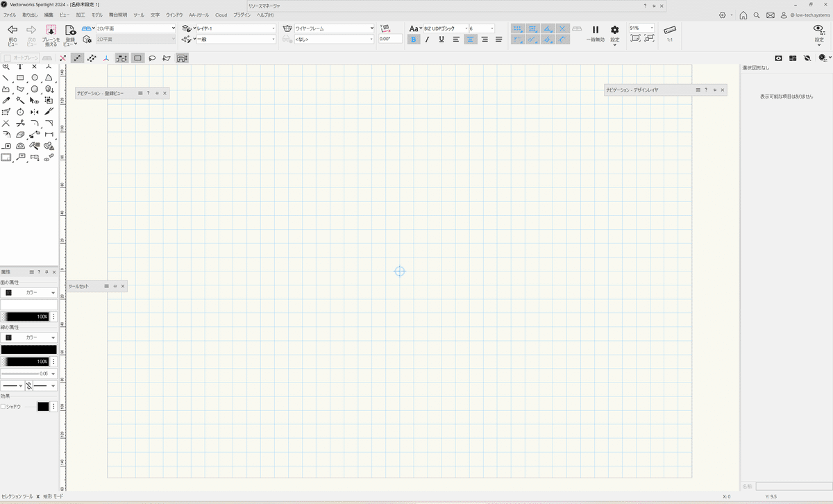The image size is (833, 504).
Task: Toggle Snap to Grid in snapping set
Action: coord(517,28)
